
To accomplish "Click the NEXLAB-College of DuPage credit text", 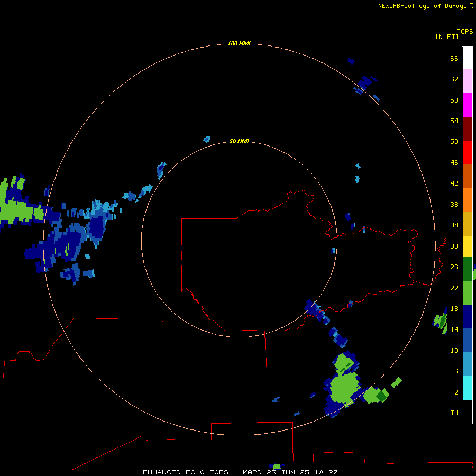I will click(422, 6).
